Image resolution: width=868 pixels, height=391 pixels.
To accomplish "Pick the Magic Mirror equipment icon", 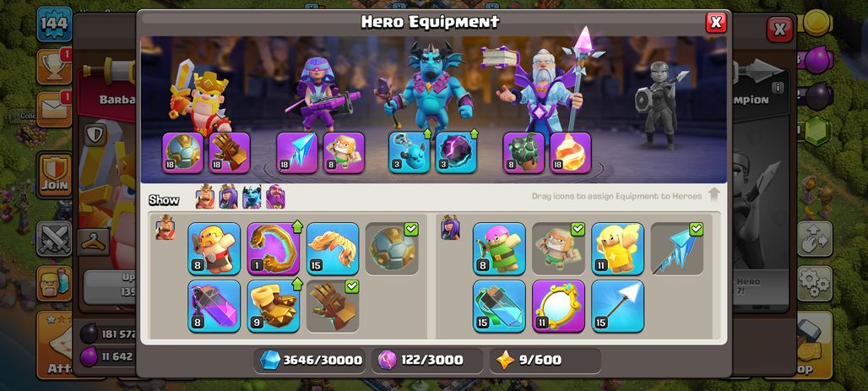I will [559, 307].
